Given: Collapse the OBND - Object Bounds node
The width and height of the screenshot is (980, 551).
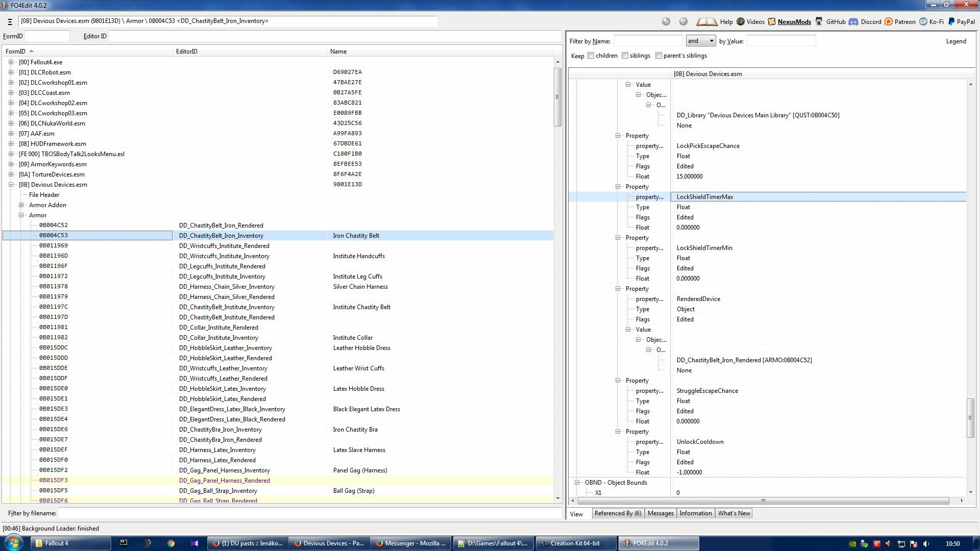Looking at the screenshot, I should [577, 483].
